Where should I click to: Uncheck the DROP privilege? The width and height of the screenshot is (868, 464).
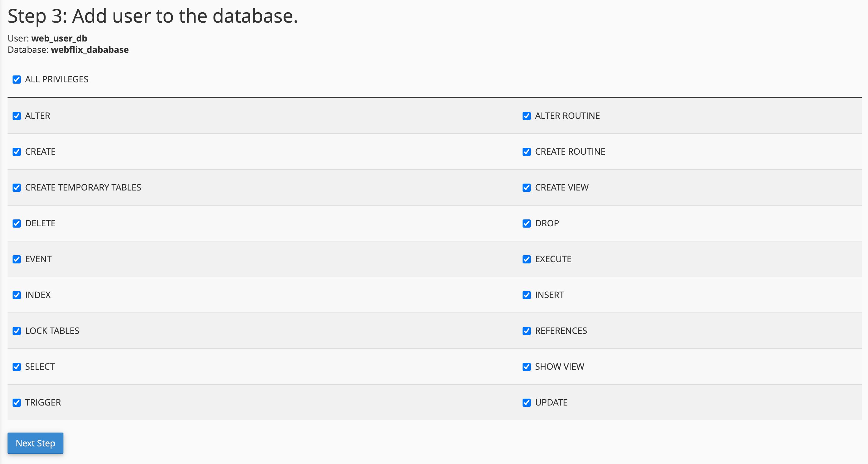[526, 224]
